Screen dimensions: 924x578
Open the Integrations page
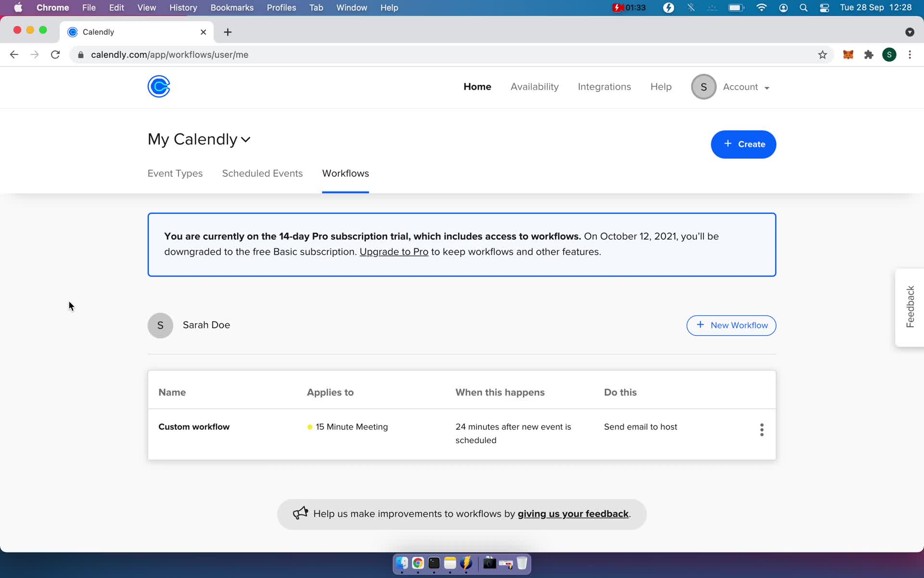pyautogui.click(x=604, y=87)
